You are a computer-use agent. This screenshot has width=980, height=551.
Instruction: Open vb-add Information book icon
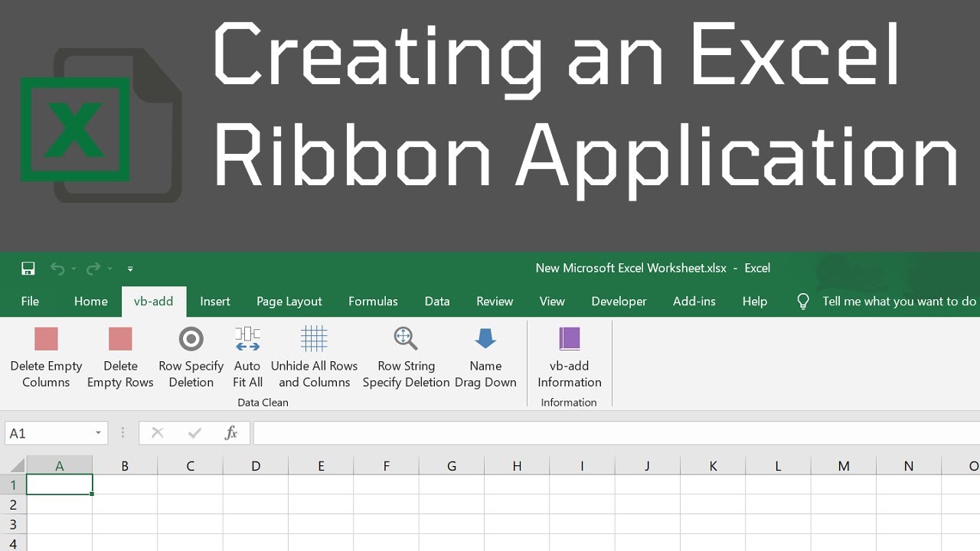[x=570, y=338]
